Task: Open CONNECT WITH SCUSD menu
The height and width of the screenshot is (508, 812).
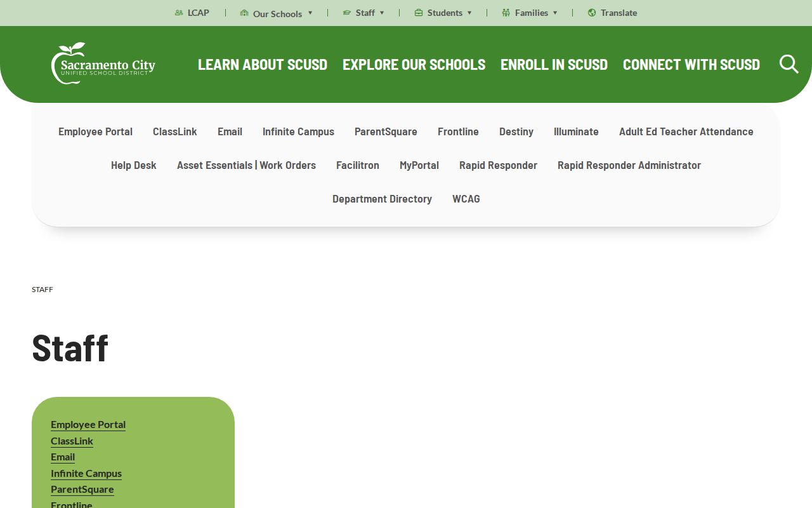Action: [x=691, y=64]
